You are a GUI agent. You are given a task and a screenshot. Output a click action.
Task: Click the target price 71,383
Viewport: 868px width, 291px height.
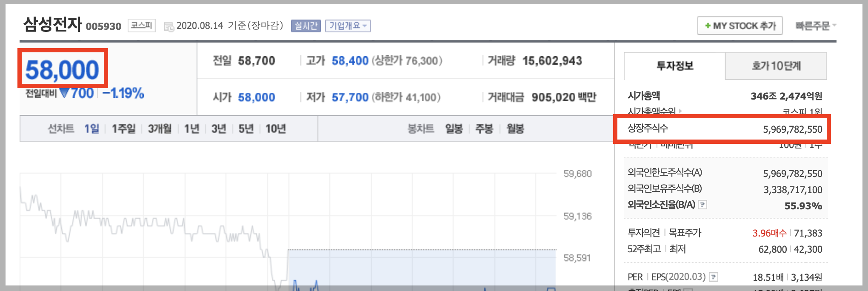point(808,233)
